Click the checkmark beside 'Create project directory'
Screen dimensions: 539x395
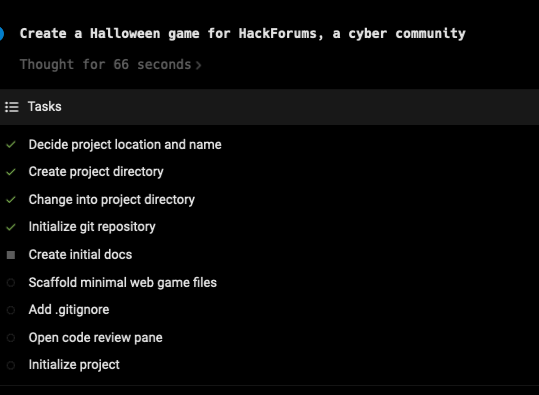(11, 172)
